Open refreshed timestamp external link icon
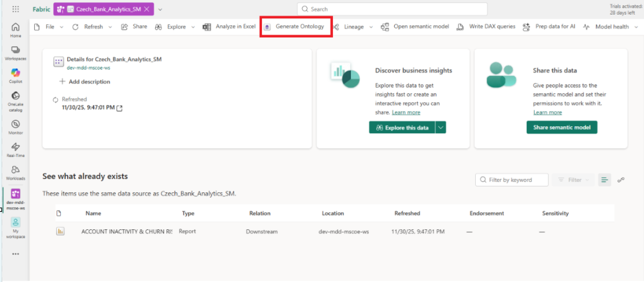This screenshot has width=644, height=282. [x=120, y=108]
